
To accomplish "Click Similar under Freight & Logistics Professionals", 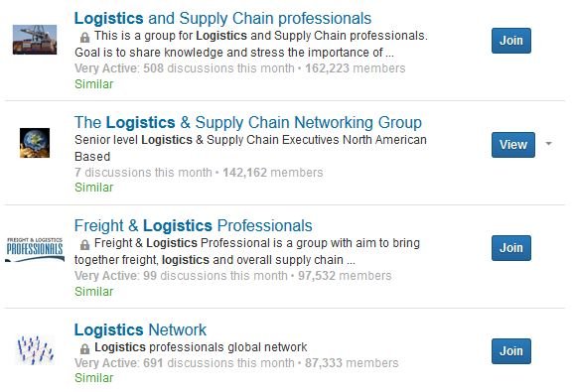I will click(93, 292).
